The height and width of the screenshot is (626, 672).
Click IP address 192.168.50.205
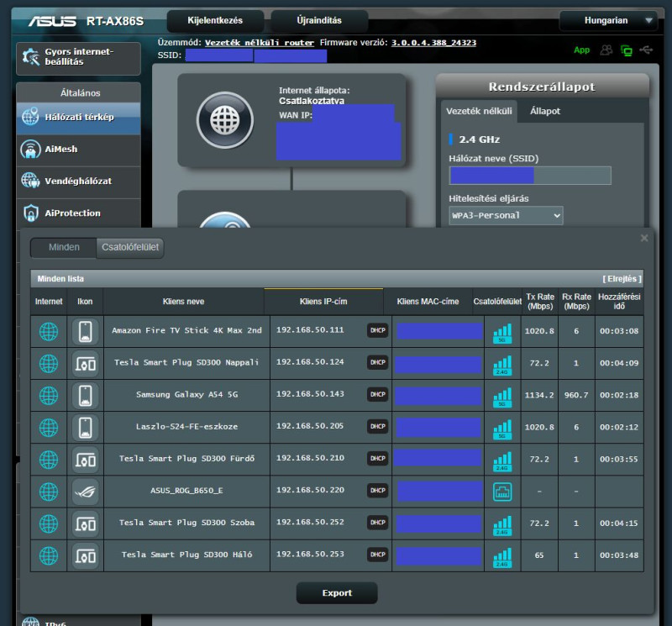[310, 426]
